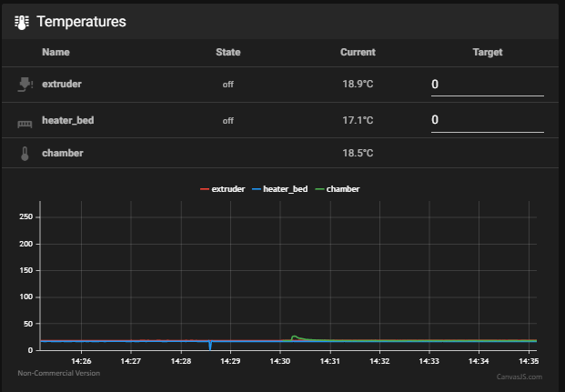Set the extruder target temperature field
Screen dimensions: 565x392
click(x=487, y=85)
